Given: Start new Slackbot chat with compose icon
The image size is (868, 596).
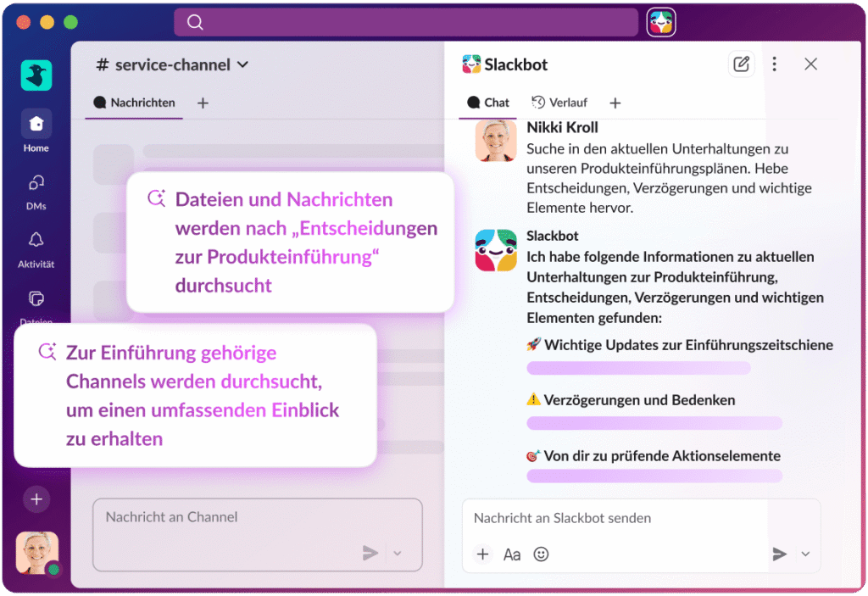Looking at the screenshot, I should 741,64.
